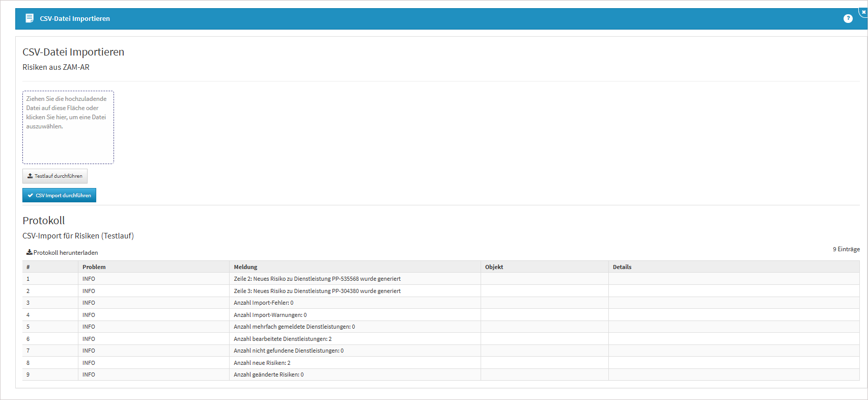
Task: Click the Objekt column header
Action: [x=494, y=267]
